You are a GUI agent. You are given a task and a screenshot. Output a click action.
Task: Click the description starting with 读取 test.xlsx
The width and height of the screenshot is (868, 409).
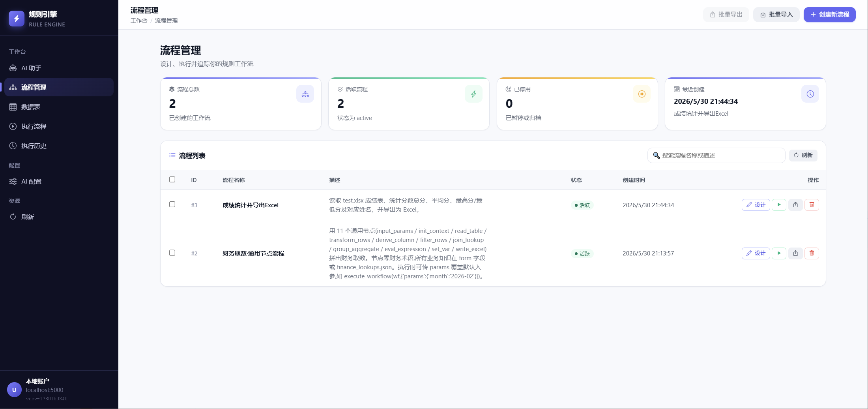[x=406, y=205]
